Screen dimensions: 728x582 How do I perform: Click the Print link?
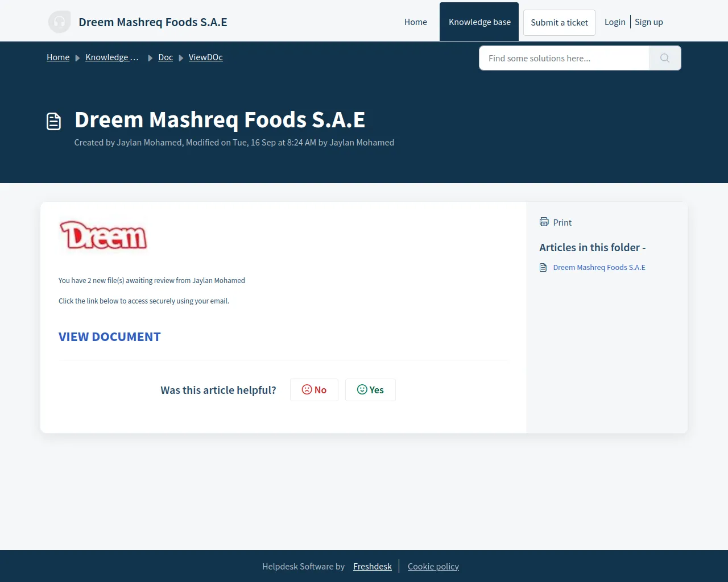pyautogui.click(x=562, y=223)
